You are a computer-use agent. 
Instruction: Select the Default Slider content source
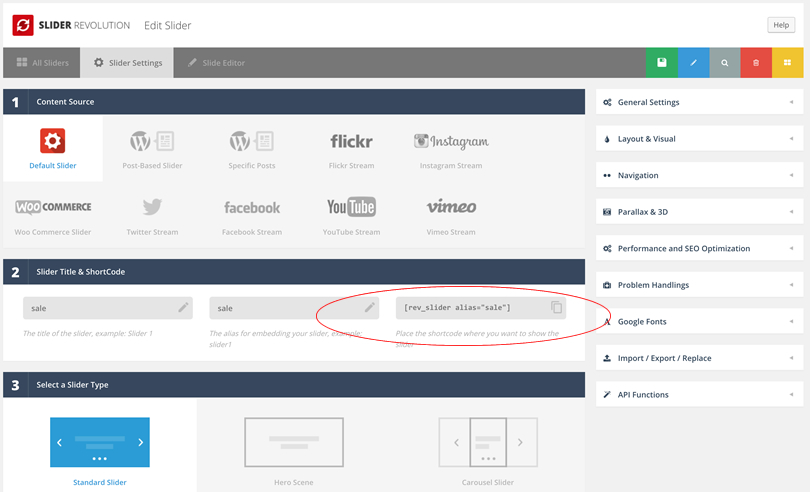coord(53,149)
